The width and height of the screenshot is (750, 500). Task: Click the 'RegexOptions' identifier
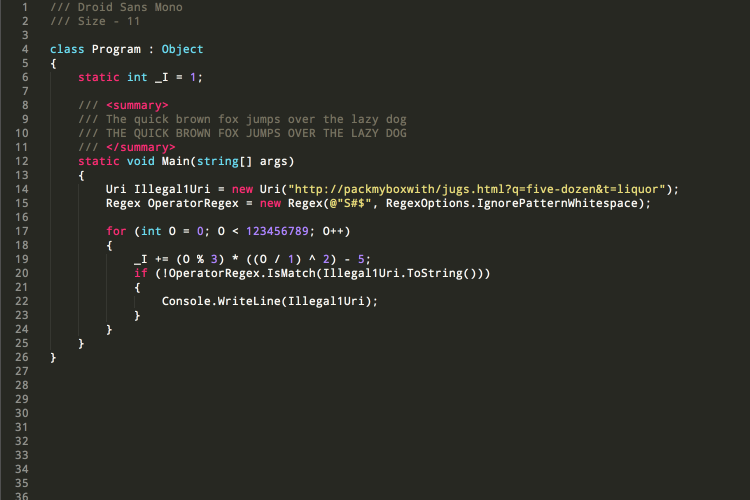tap(428, 203)
